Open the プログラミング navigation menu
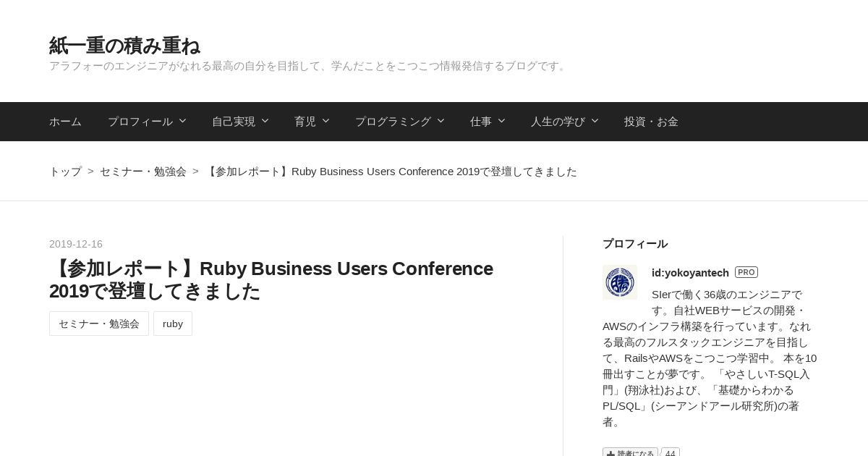Screen dimensions: 868x456 click(393, 122)
